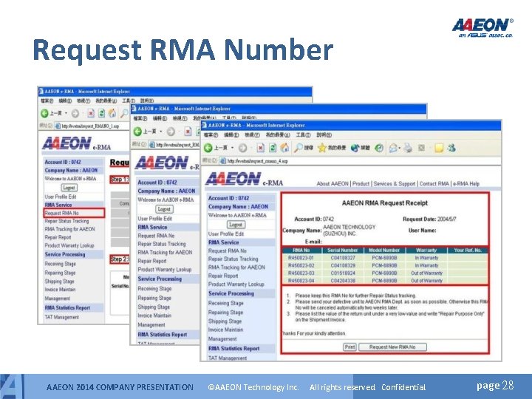Click Edit icon after Print in front toolbar
The image size is (532, 399).
(x=421, y=148)
